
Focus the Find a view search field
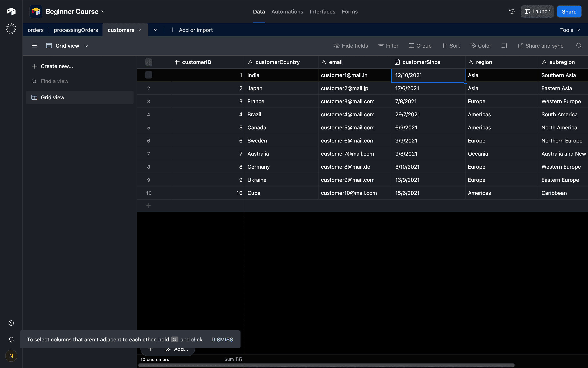coord(80,81)
